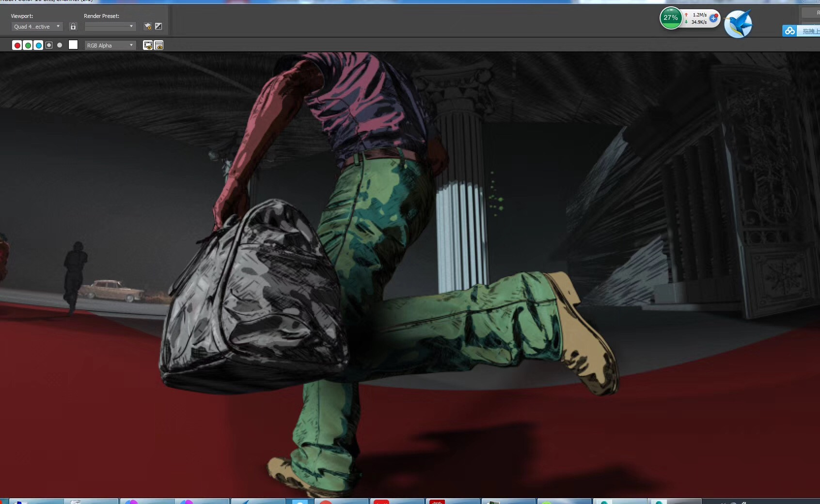Toggle the lock to viewport icon
820x504 pixels.
73,27
